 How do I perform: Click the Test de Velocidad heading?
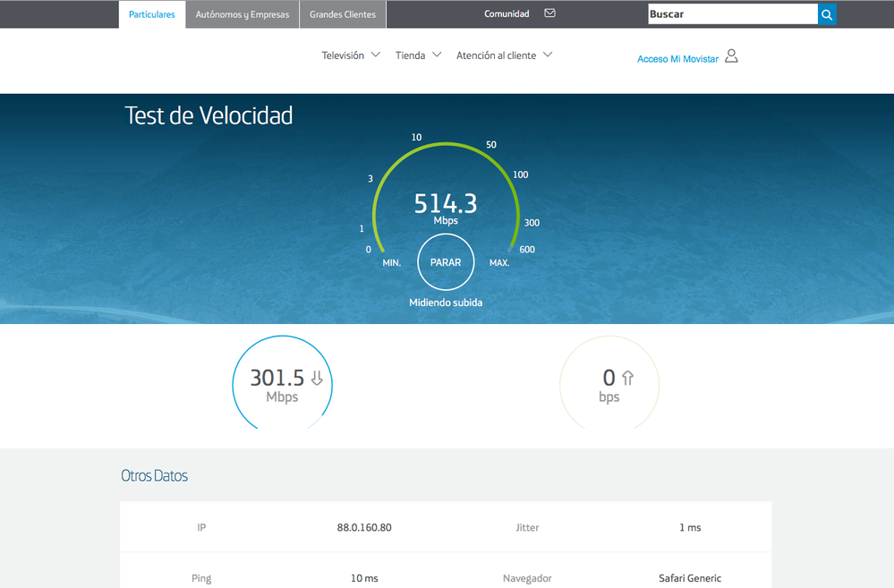point(209,115)
